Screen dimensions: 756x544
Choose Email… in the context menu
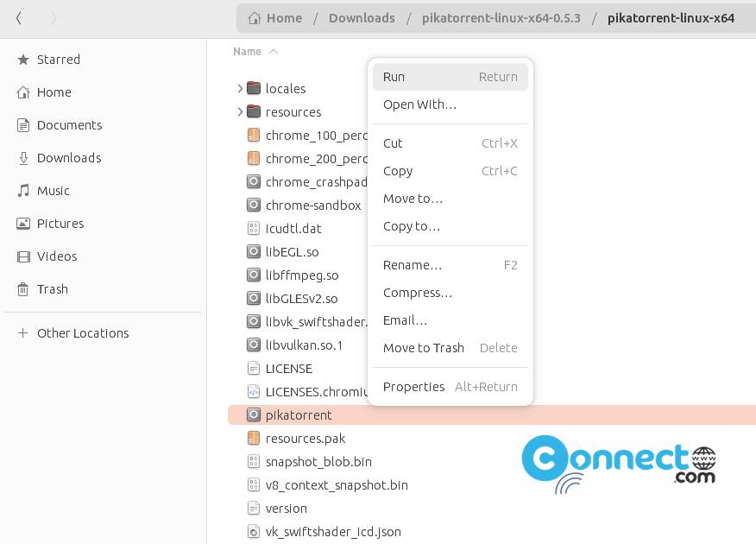[x=450, y=320]
